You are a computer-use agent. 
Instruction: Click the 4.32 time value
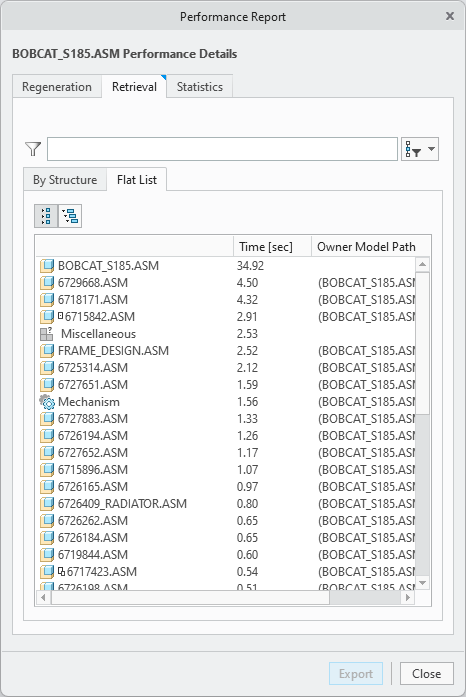(247, 300)
